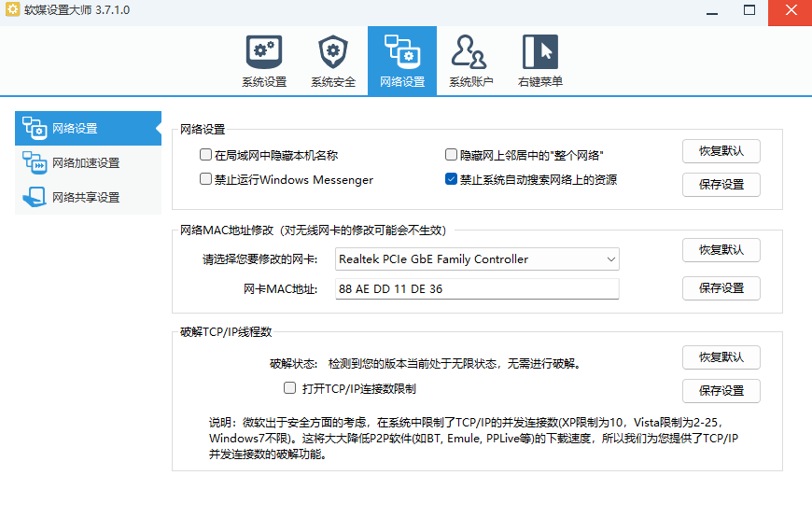This screenshot has width=812, height=531.
Task: Click the 网卡MAC地址 input field
Action: (477, 289)
